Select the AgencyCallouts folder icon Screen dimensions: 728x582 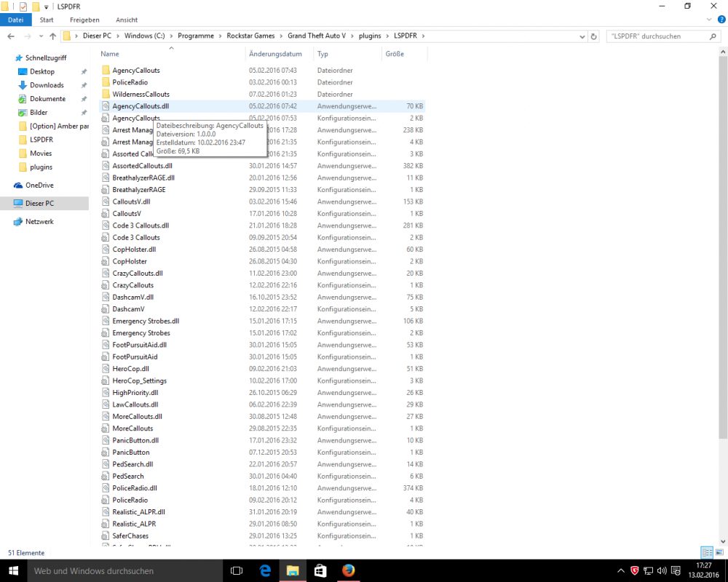(106, 70)
